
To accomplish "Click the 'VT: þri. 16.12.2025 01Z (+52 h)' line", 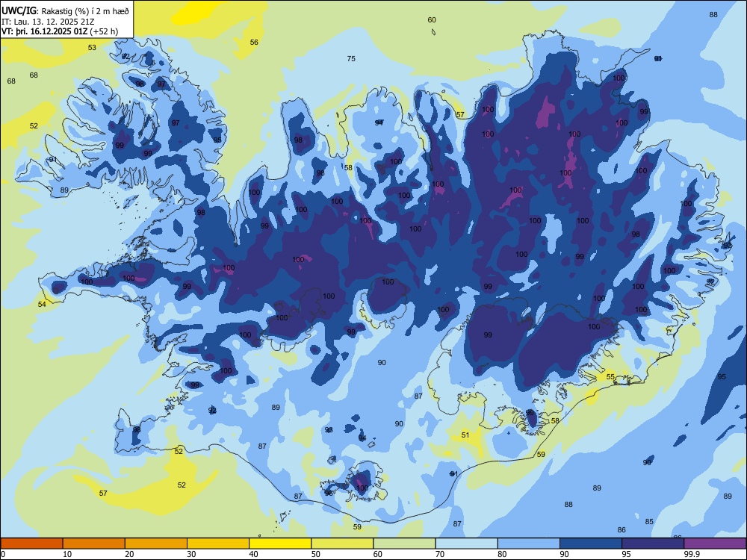I will (x=60, y=31).
